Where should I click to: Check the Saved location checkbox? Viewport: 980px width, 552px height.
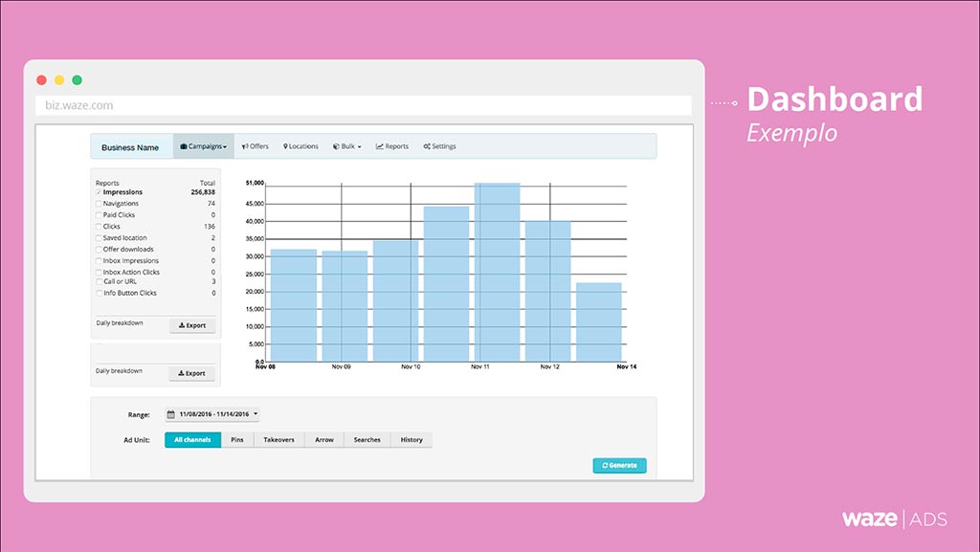point(99,238)
